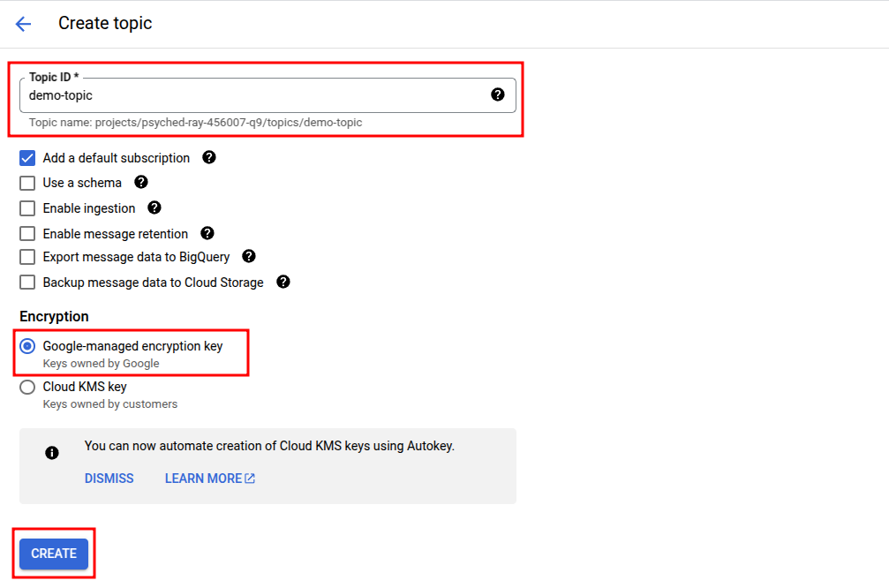Click the info icon in Autokey notice
Viewport: 889px width, 588px height.
[52, 453]
